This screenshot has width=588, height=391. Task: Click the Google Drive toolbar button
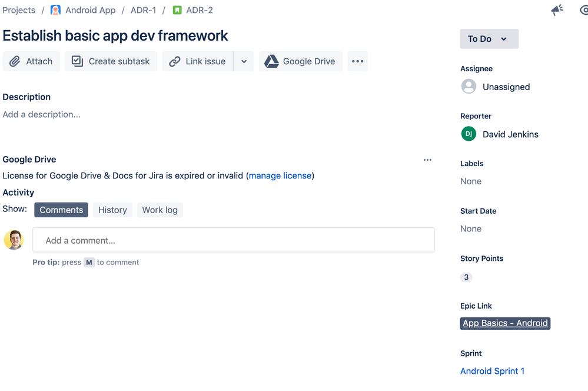point(300,61)
